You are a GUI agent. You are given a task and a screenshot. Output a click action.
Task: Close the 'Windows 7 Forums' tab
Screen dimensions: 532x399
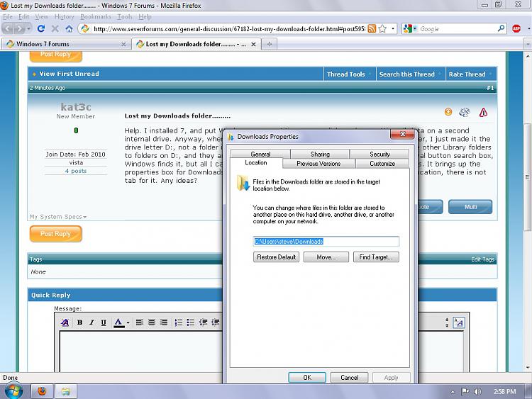123,44
